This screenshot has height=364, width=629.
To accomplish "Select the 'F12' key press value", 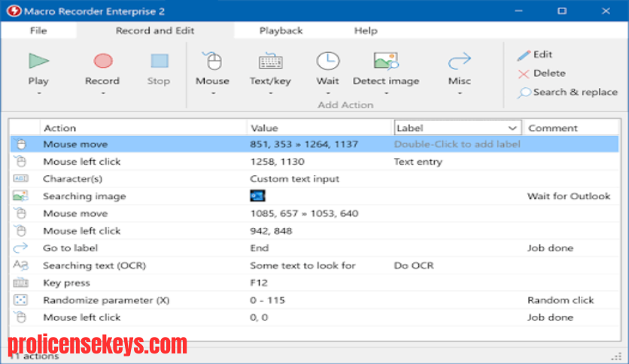I will pyautogui.click(x=259, y=283).
